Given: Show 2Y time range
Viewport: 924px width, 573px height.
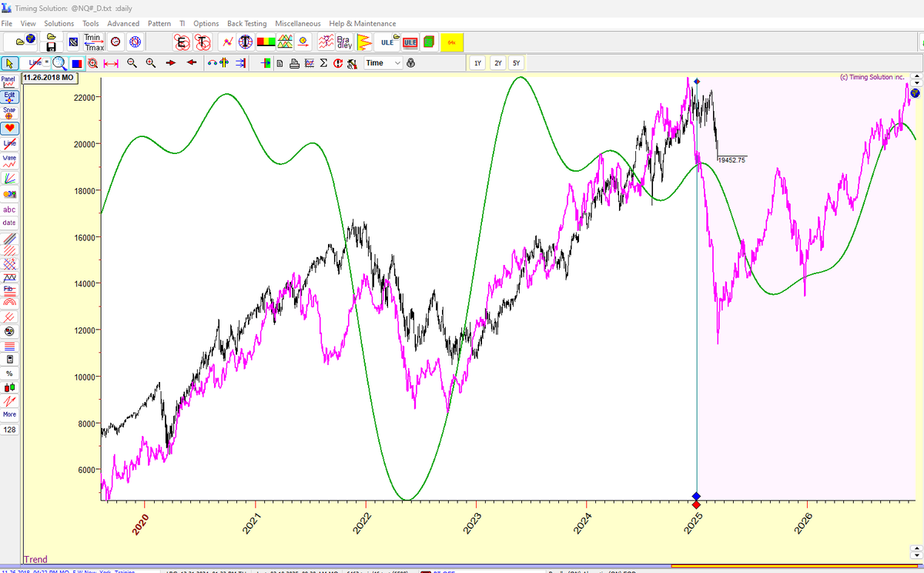Looking at the screenshot, I should 497,63.
